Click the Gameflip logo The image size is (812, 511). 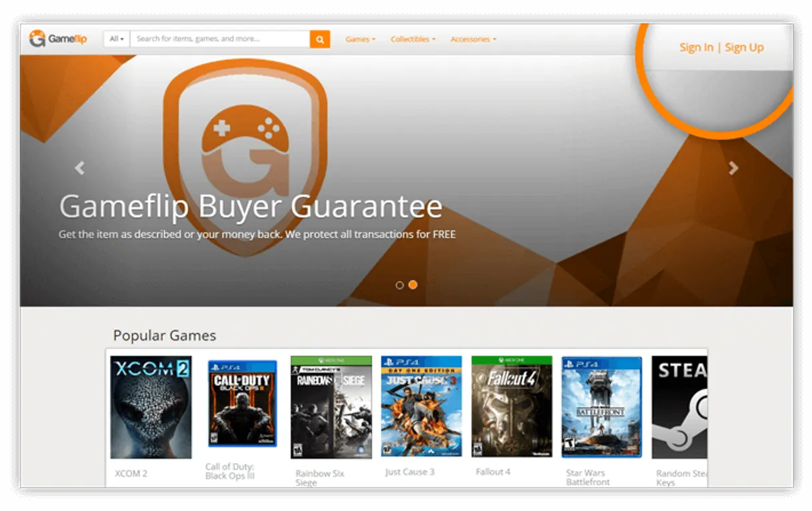pyautogui.click(x=58, y=39)
